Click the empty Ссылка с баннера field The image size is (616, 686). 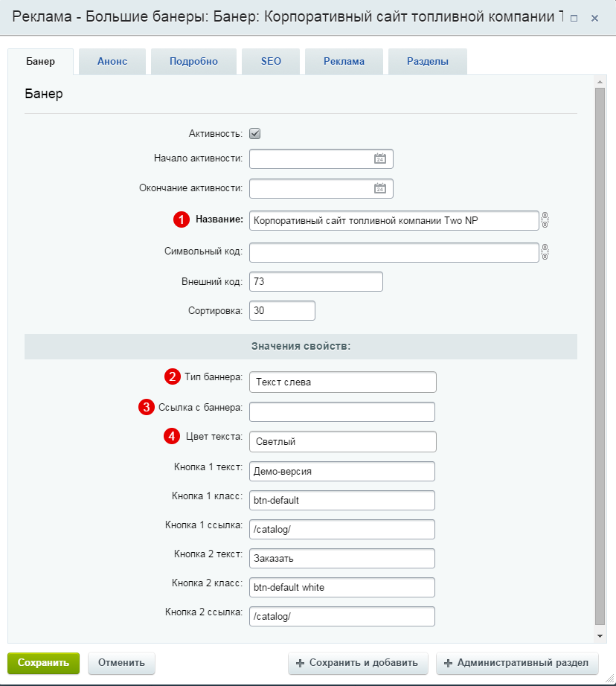pyautogui.click(x=342, y=411)
